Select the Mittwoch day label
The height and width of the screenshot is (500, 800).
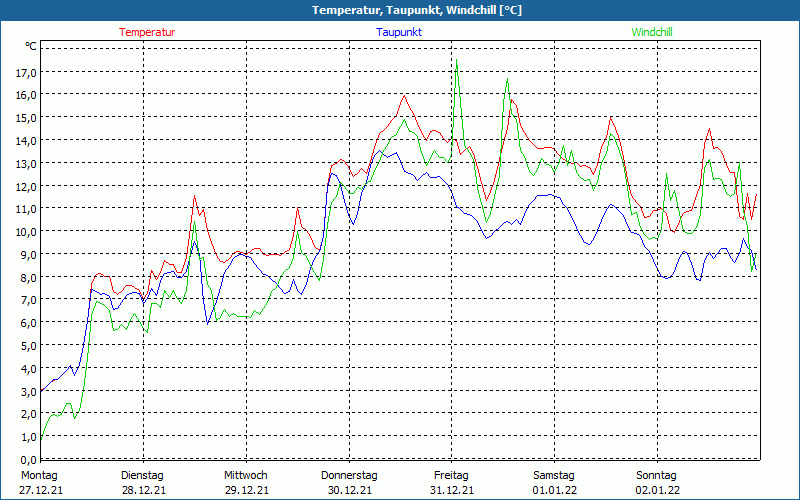click(x=246, y=475)
